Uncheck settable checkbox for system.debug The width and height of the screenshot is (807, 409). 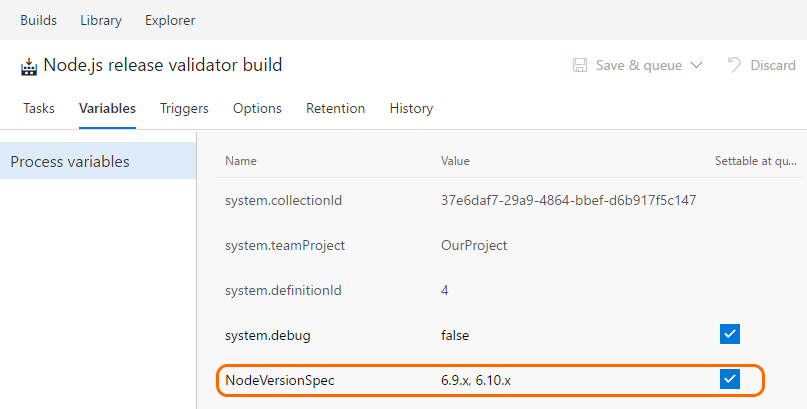pyautogui.click(x=729, y=334)
